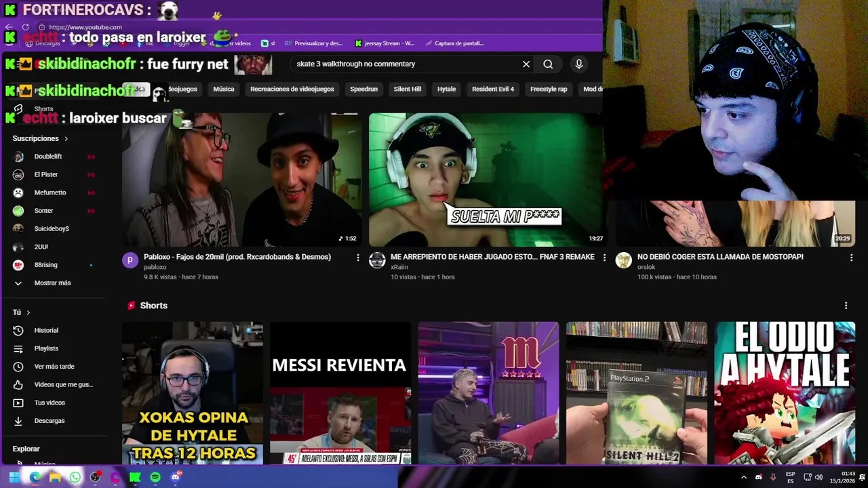Open the EL ODIO A HYTALE short

785,393
